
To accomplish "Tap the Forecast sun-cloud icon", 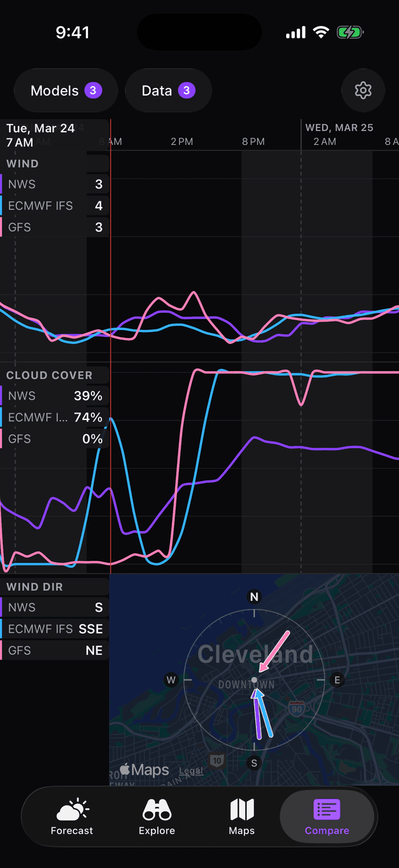I will click(72, 810).
